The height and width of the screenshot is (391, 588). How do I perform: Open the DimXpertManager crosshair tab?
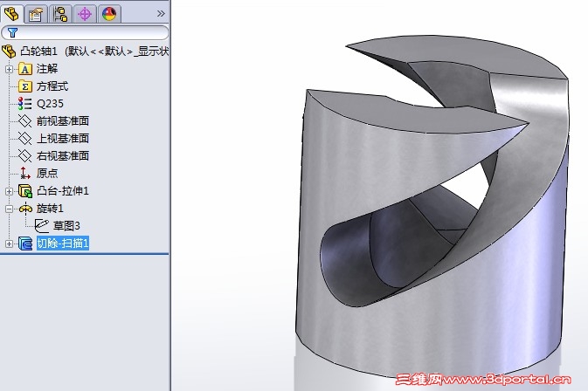point(85,14)
